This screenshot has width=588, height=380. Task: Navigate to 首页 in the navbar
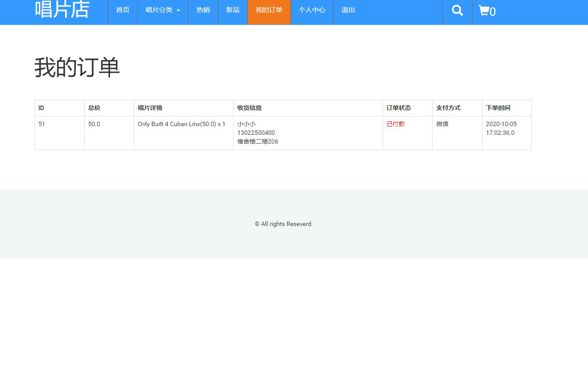pyautogui.click(x=123, y=10)
